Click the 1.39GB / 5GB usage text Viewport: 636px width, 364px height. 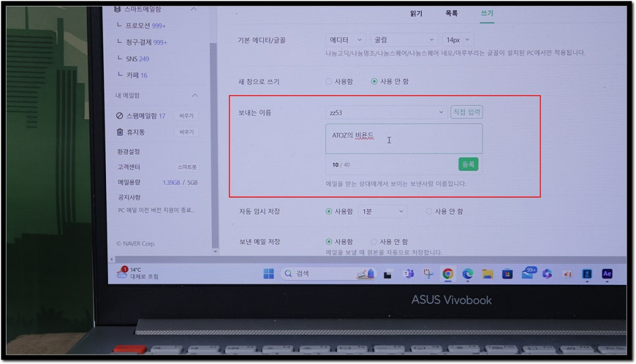coord(180,183)
